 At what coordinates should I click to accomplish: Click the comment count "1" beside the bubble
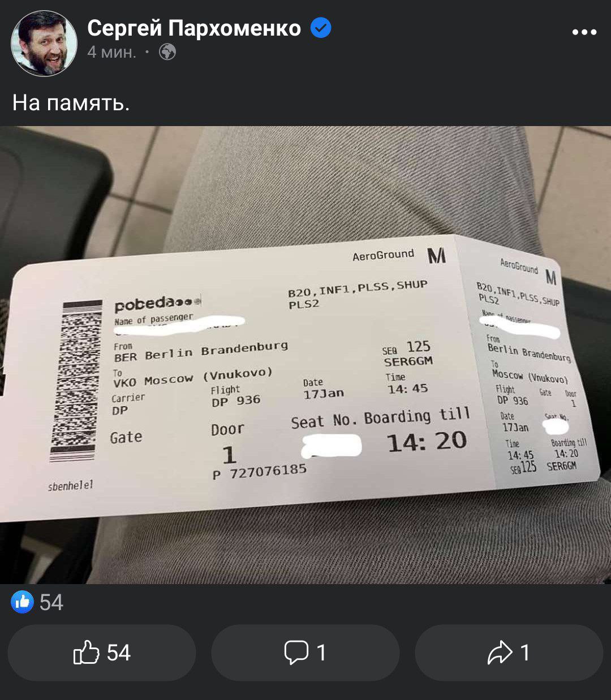click(x=321, y=653)
